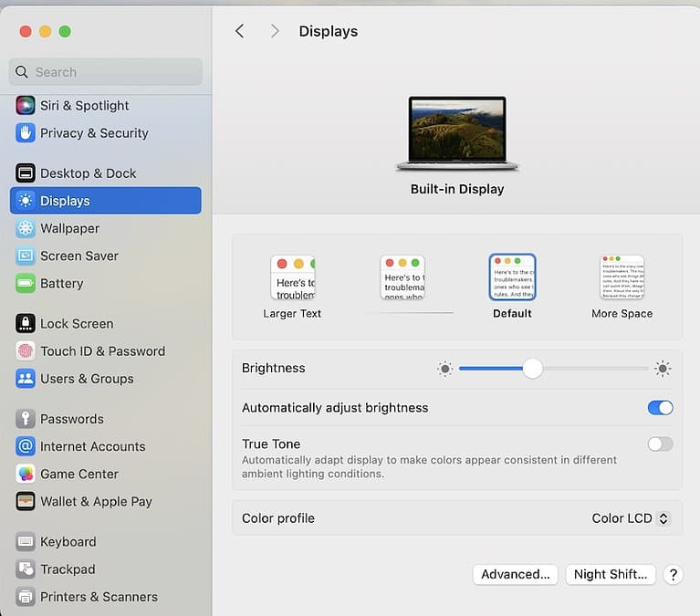Click the Brightness slider knob
700x616 pixels.
532,369
